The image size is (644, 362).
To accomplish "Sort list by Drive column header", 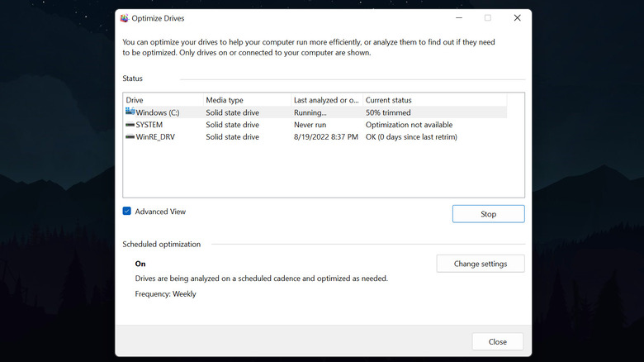I will [x=162, y=100].
